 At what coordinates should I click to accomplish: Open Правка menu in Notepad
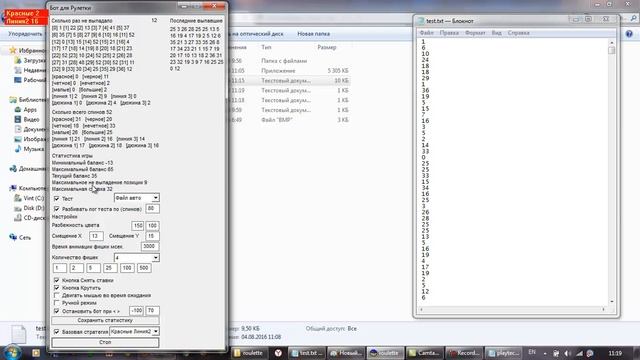pyautogui.click(x=449, y=33)
